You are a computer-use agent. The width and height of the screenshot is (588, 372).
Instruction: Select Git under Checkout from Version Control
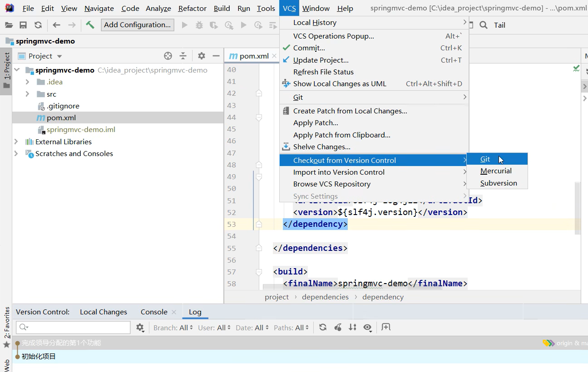point(497,159)
